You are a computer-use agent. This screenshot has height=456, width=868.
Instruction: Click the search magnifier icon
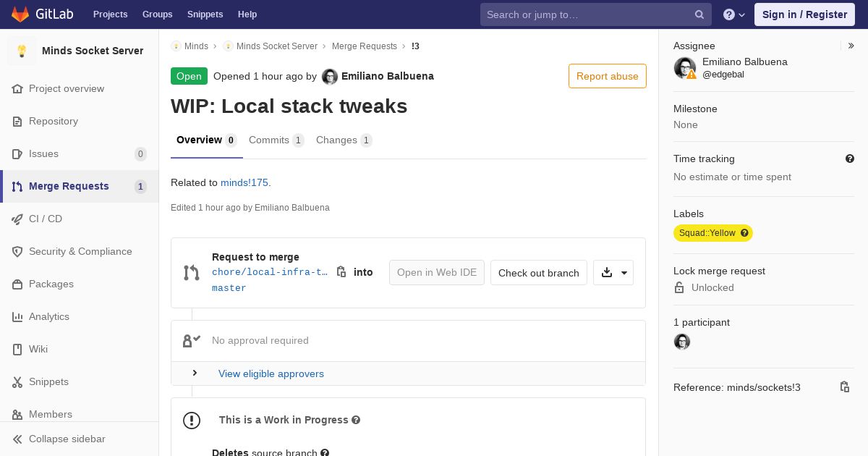tap(699, 14)
